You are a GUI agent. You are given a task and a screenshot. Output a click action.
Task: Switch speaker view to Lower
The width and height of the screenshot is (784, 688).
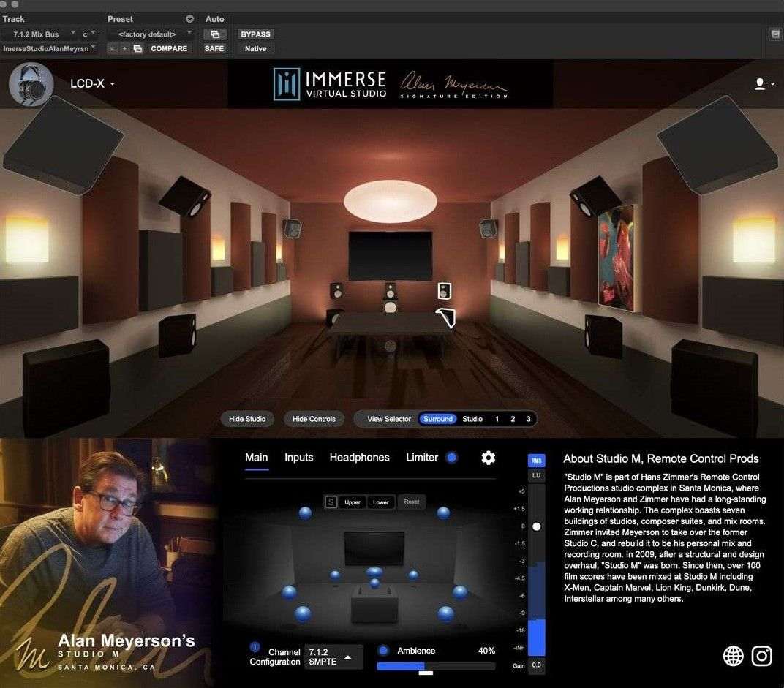click(380, 502)
